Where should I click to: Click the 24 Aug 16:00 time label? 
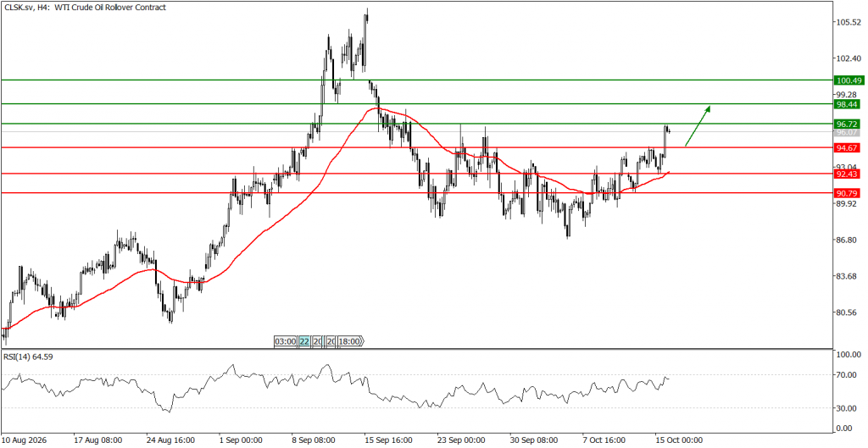click(x=170, y=440)
